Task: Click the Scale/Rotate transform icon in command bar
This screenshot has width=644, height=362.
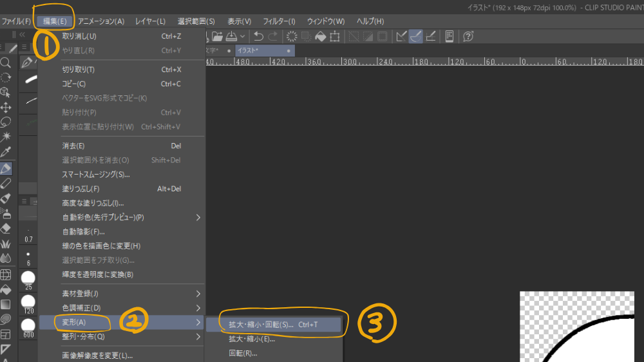Action: (335, 37)
